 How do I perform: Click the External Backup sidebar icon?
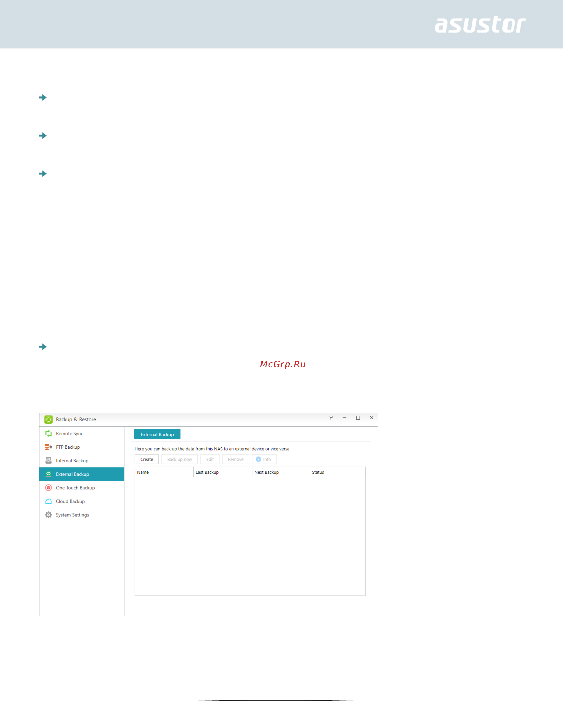click(x=48, y=474)
